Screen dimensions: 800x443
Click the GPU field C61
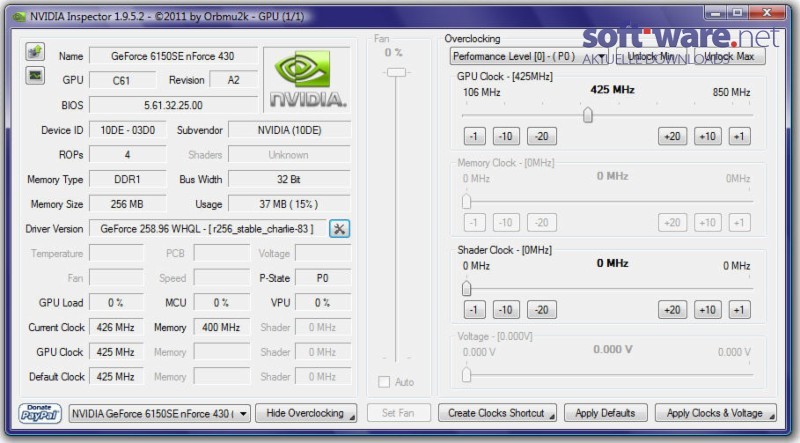[x=122, y=80]
